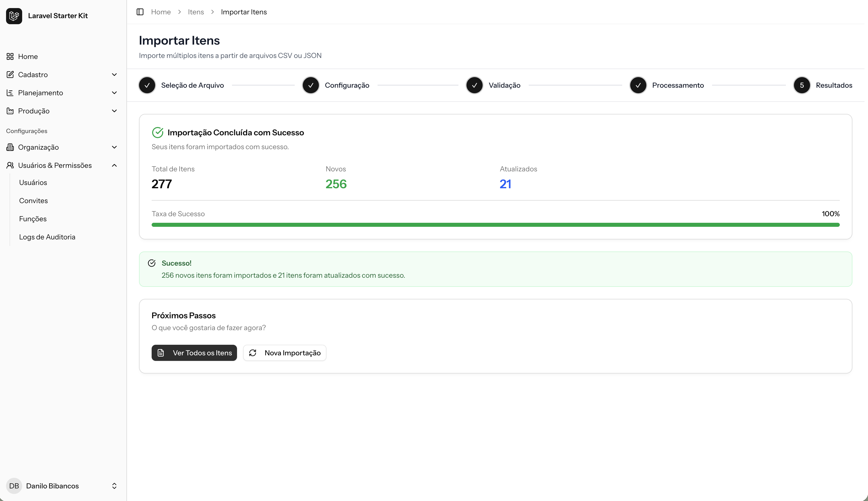The image size is (868, 501).
Task: Open Logs de Auditoria menu item
Action: (47, 237)
